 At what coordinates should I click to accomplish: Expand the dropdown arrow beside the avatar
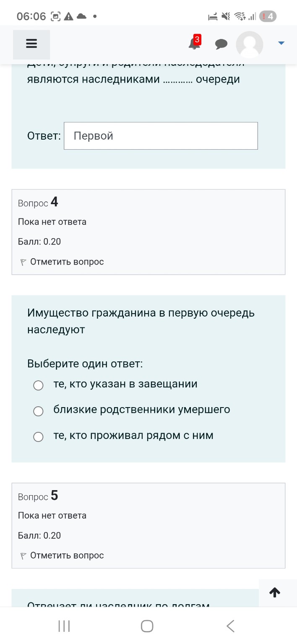pyautogui.click(x=281, y=42)
